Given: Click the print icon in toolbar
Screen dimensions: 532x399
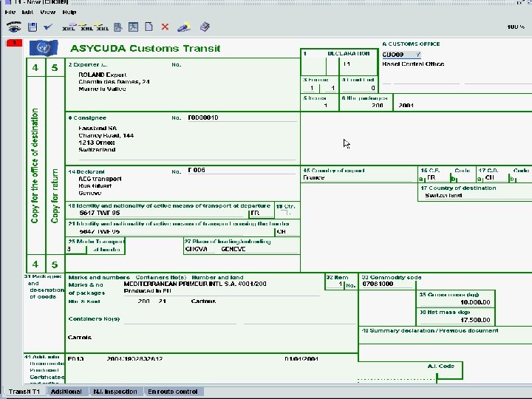Looking at the screenshot, I should click(x=205, y=27).
